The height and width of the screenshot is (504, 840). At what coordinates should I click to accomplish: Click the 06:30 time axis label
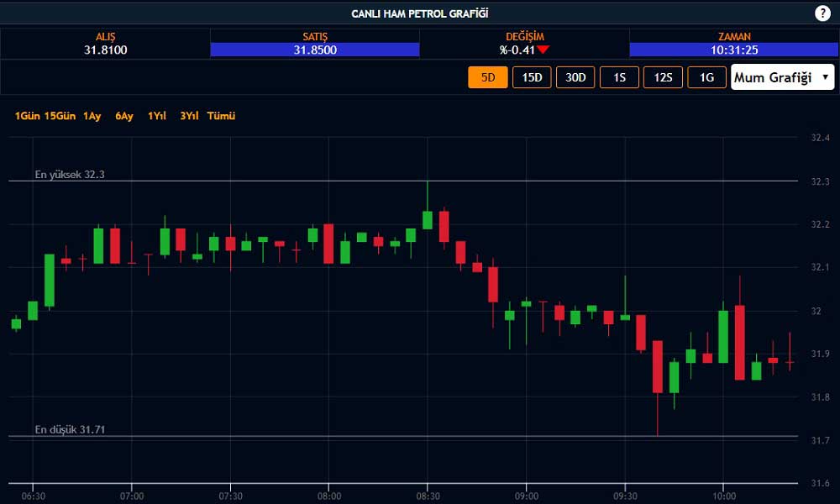(x=34, y=496)
